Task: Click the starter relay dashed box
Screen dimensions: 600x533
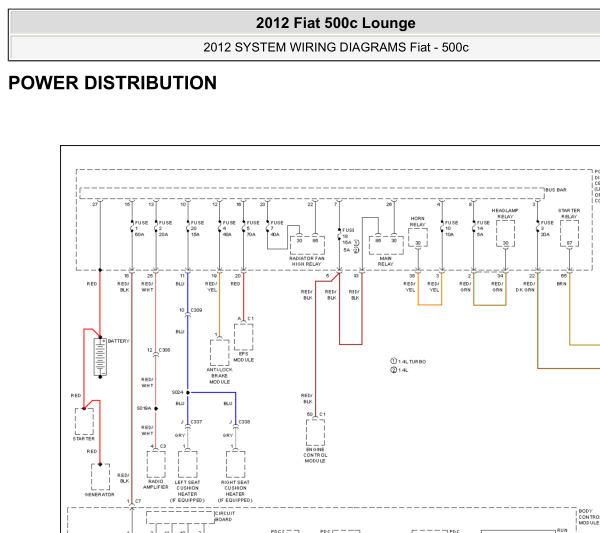Action: tap(569, 233)
